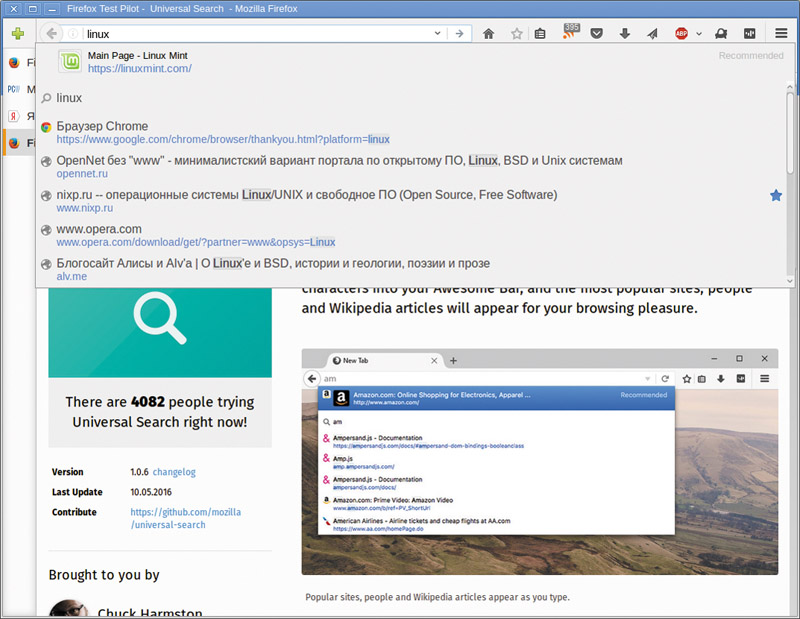Click the toolbar icon right of Adblock dropdown
This screenshot has height=619, width=800.
(721, 34)
